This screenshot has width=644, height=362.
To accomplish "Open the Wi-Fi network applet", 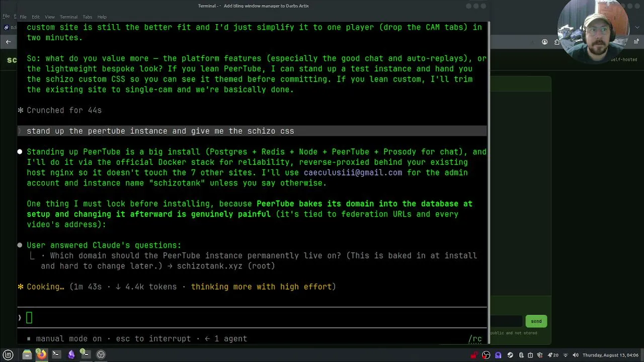I will [x=566, y=355].
